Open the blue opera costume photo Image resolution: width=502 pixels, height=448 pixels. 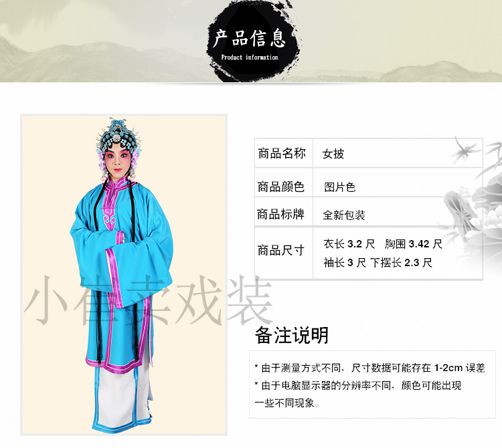coord(124,275)
